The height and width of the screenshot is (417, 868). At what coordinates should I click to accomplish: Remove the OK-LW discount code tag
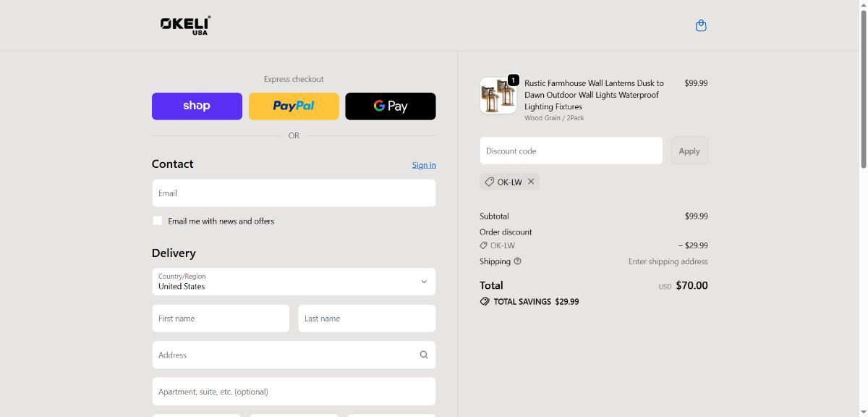(x=531, y=182)
